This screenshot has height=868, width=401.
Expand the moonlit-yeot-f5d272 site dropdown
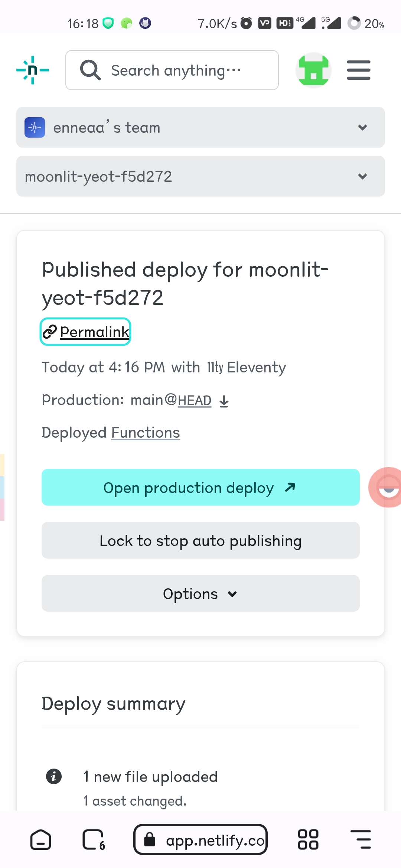tap(200, 176)
